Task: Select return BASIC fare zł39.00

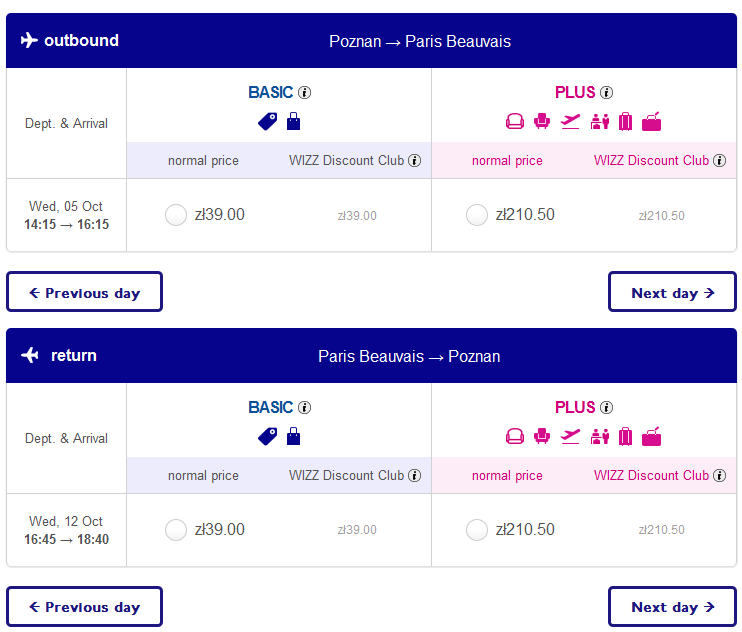Action: (x=176, y=530)
